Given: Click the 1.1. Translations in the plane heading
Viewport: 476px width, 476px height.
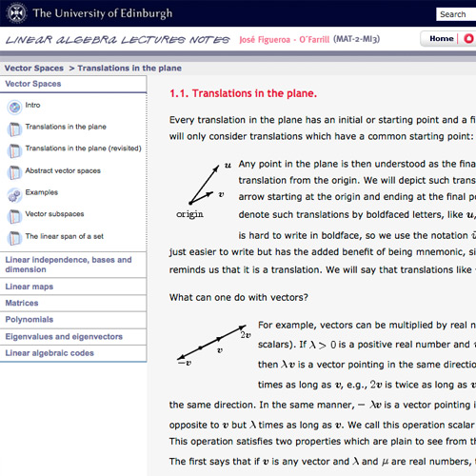Looking at the screenshot, I should tap(243, 93).
